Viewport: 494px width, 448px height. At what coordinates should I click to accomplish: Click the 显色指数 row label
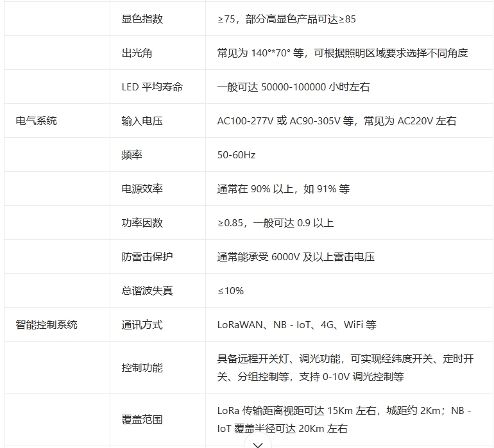pos(142,19)
